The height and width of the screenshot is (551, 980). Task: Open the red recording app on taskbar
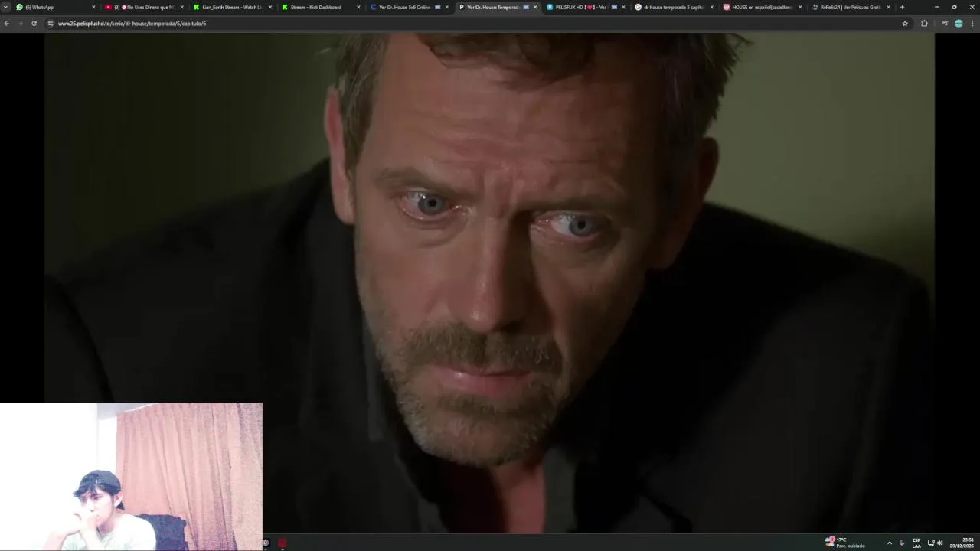click(283, 543)
